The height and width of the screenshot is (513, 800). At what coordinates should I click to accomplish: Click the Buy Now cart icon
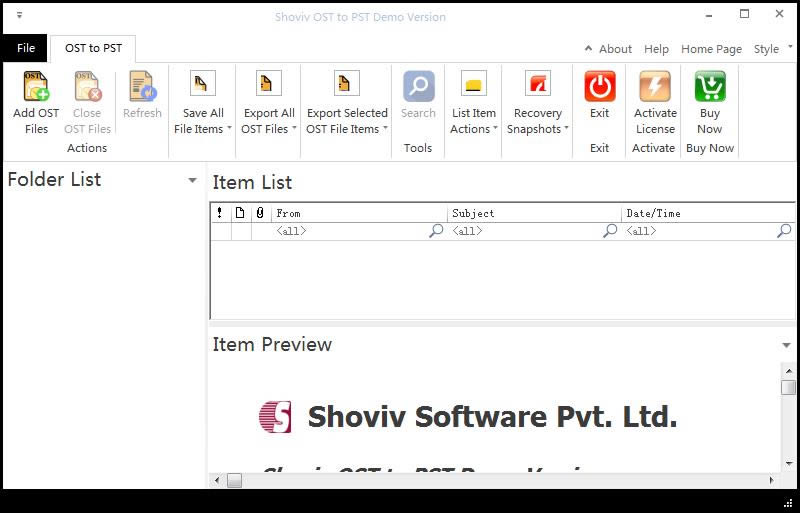click(710, 86)
